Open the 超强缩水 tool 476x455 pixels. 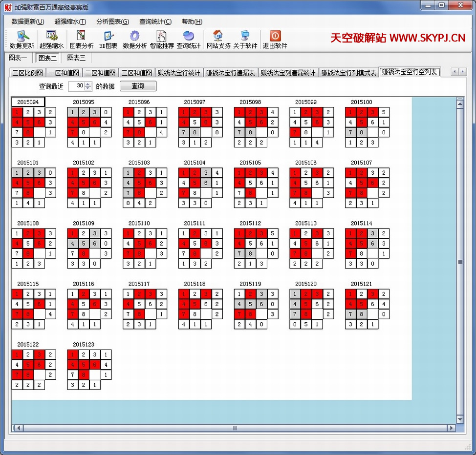pos(52,37)
